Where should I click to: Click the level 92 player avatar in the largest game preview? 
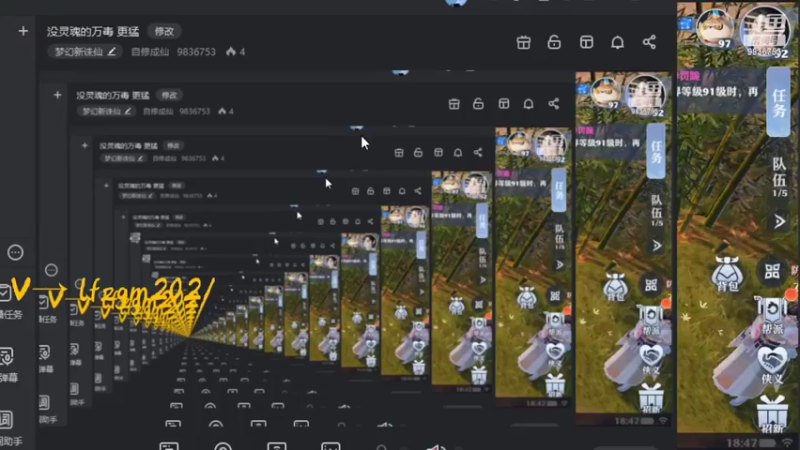(x=764, y=31)
